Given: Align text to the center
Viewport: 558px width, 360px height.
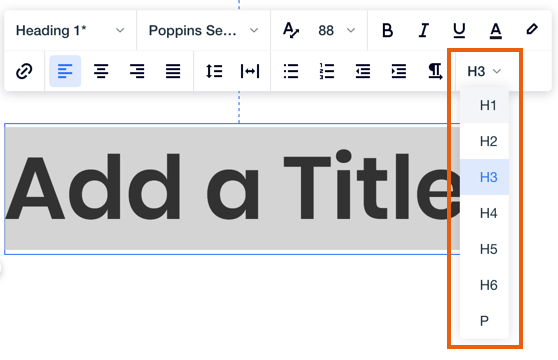Looking at the screenshot, I should [101, 71].
